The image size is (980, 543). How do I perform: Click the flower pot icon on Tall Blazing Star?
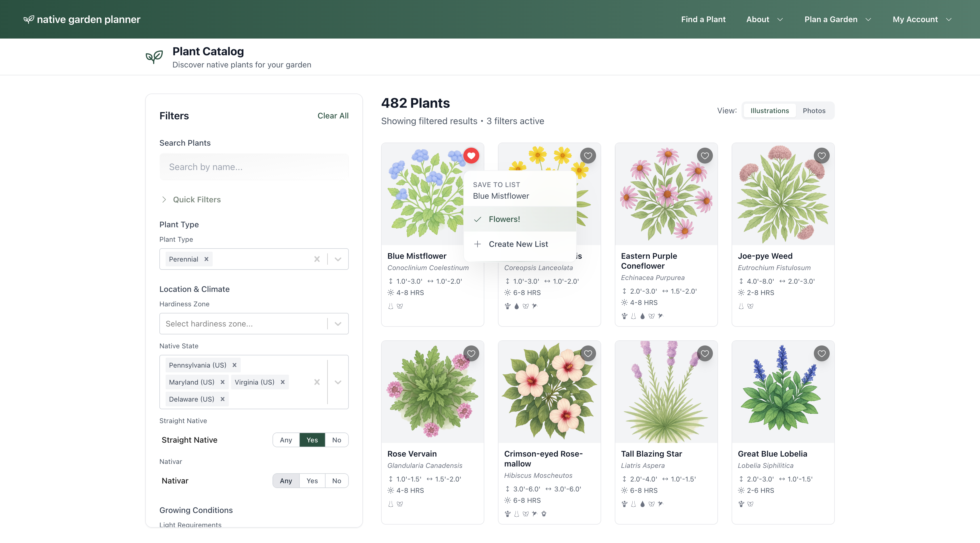[x=624, y=504]
